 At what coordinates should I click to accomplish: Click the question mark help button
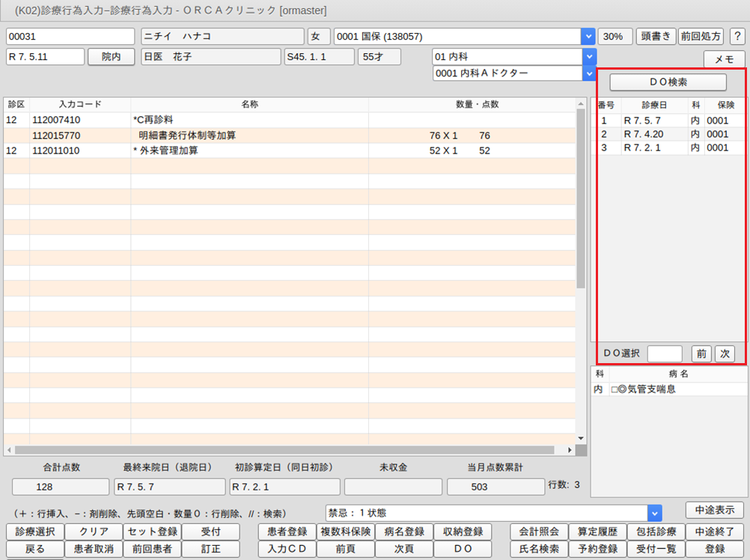[737, 37]
